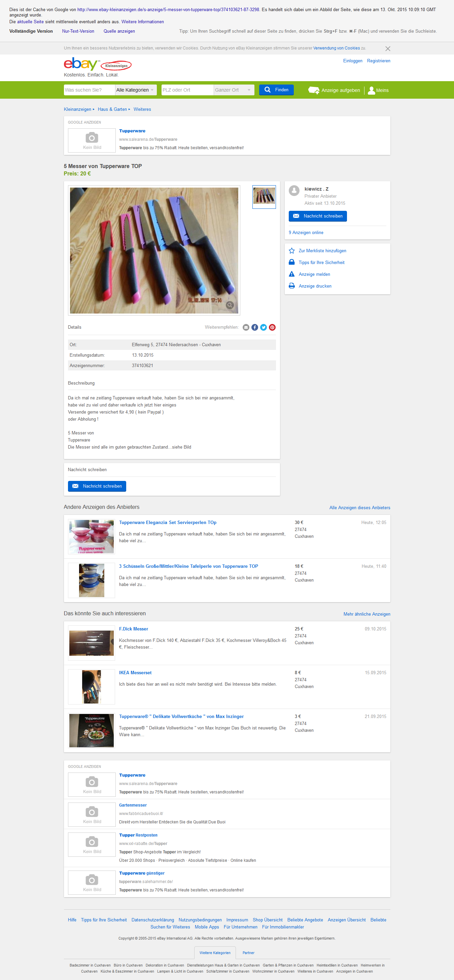Open Delikate Vollwertküche book listing
This screenshot has height=980, width=454.
[x=181, y=716]
